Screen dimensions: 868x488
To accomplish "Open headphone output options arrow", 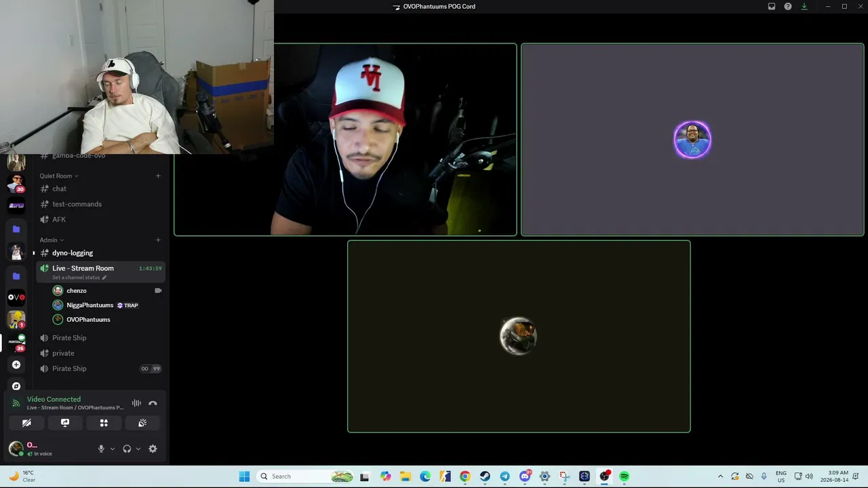I will click(x=138, y=449).
